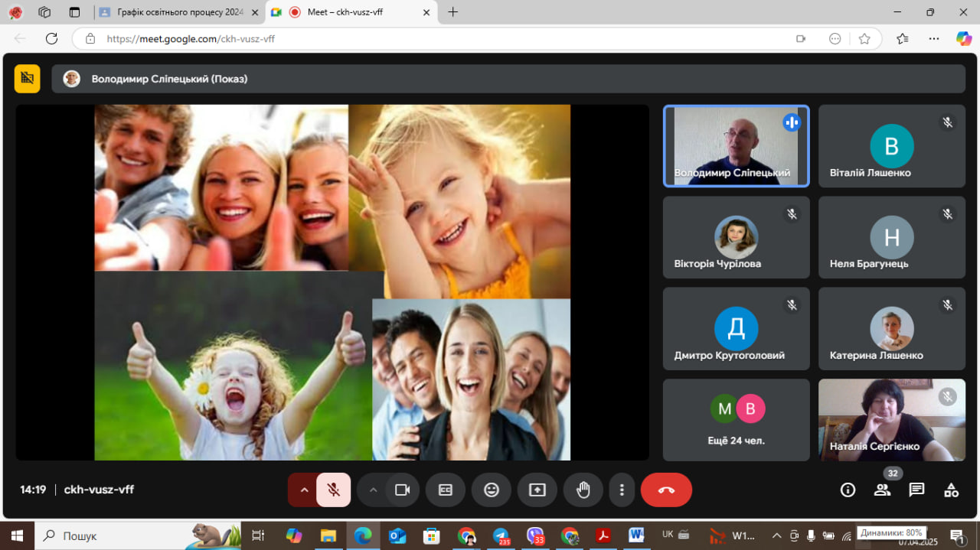Raise hand in the meeting

583,490
